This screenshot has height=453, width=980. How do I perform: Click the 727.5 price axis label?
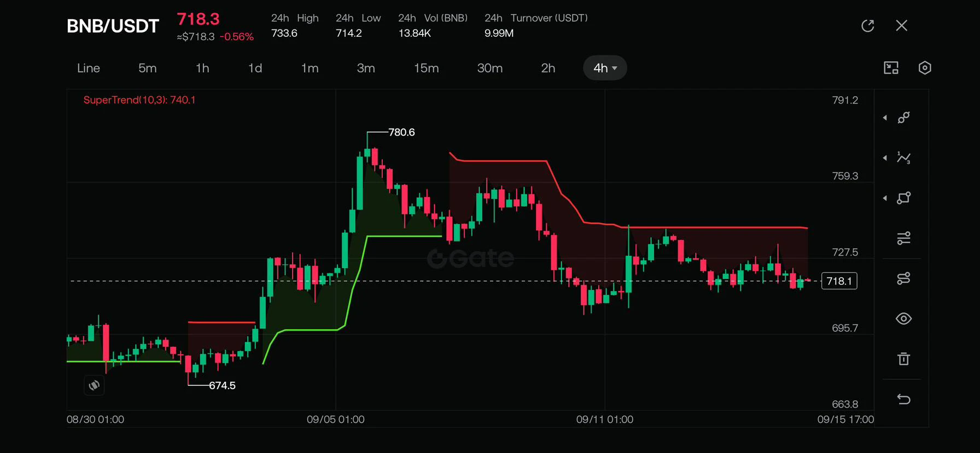[x=845, y=252]
